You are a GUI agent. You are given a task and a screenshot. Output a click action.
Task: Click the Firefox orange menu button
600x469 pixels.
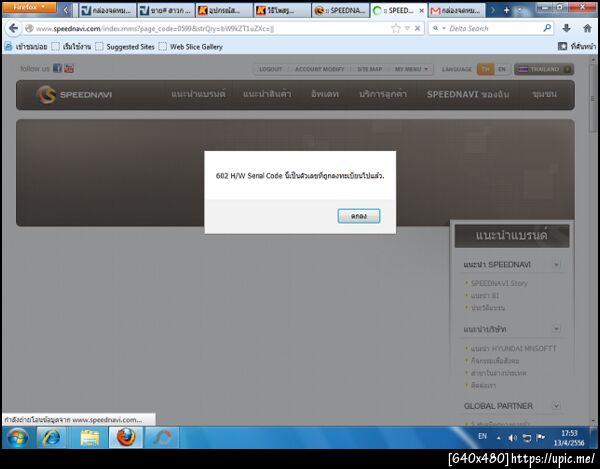29,7
